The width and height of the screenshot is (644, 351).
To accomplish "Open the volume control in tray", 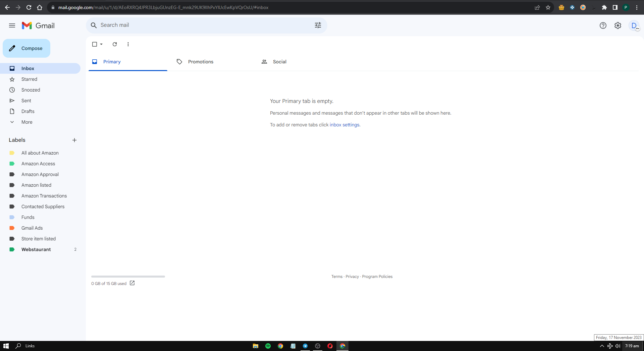I will pos(618,346).
